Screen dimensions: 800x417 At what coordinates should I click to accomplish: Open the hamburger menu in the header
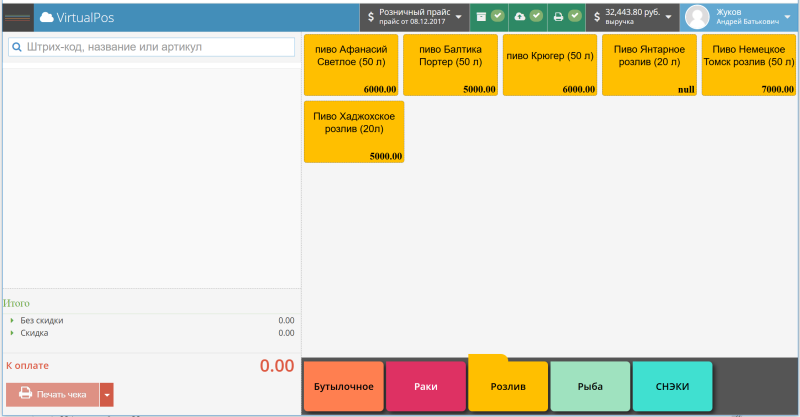[x=17, y=17]
